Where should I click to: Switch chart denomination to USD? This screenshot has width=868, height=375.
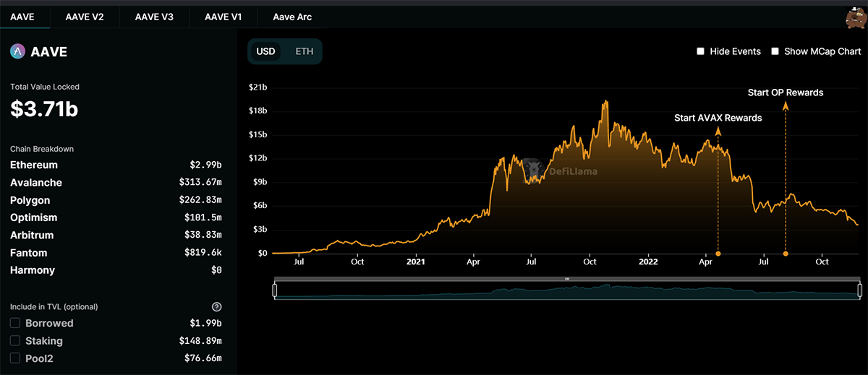pyautogui.click(x=265, y=52)
